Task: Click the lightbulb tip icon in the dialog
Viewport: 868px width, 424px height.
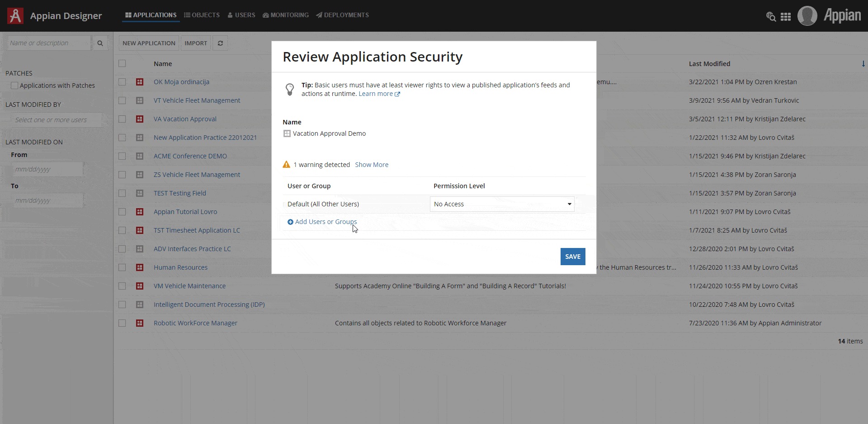Action: pyautogui.click(x=290, y=89)
